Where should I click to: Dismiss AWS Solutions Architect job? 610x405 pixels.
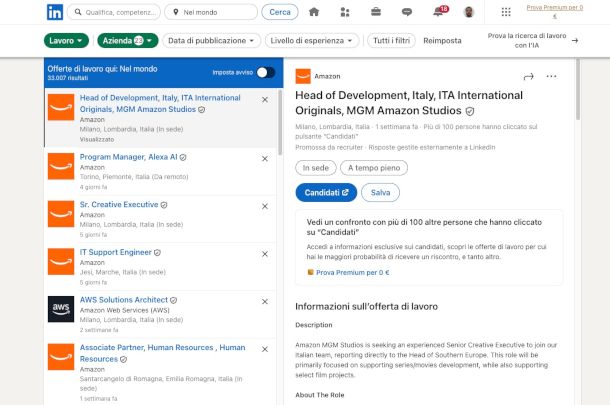pos(265,302)
